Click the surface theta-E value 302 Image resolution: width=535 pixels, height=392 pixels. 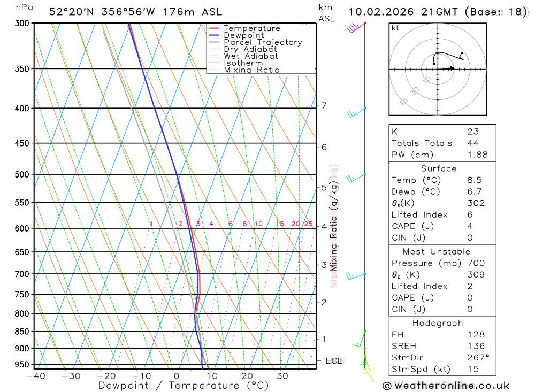[476, 203]
